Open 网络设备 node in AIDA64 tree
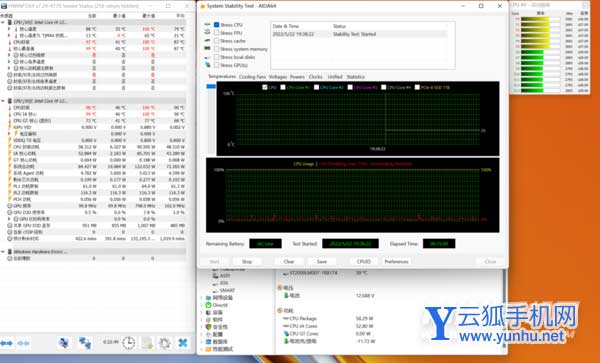The image size is (600, 363). [222, 298]
